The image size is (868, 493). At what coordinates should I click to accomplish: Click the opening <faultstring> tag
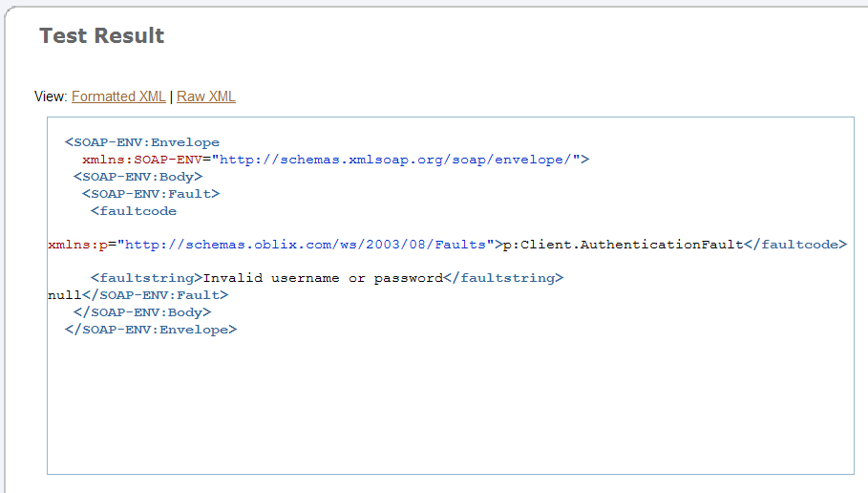tap(147, 278)
